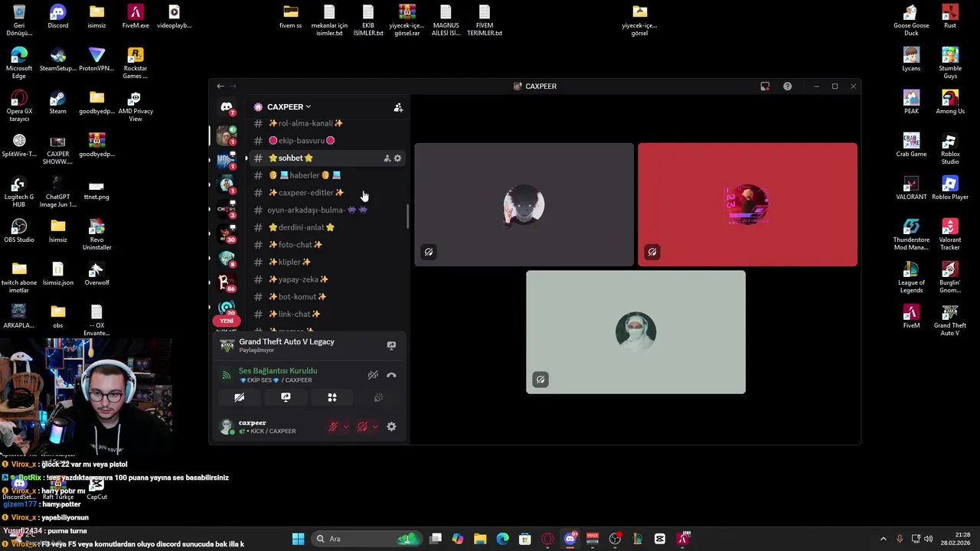Open the caxpeer-editler channel
The height and width of the screenshot is (551, 980).
(327, 193)
